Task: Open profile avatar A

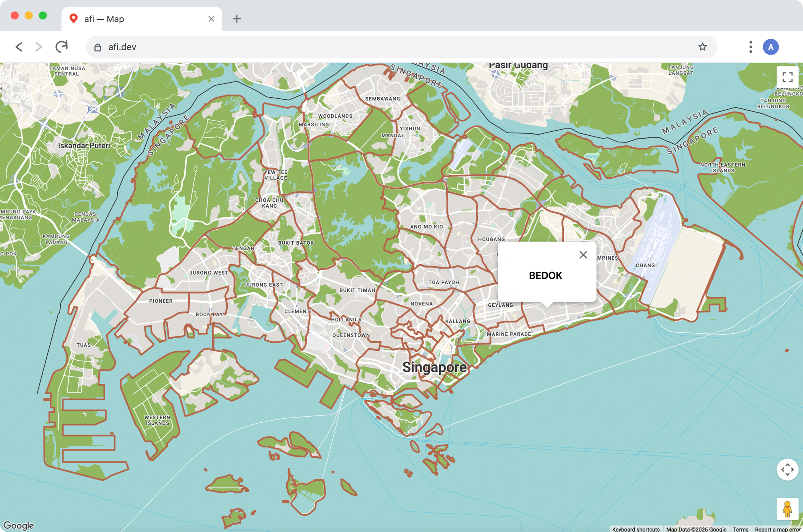Action: (770, 47)
